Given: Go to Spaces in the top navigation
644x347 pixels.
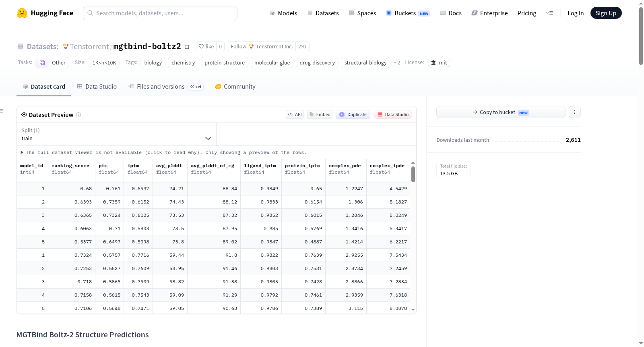Looking at the screenshot, I should coord(363,13).
